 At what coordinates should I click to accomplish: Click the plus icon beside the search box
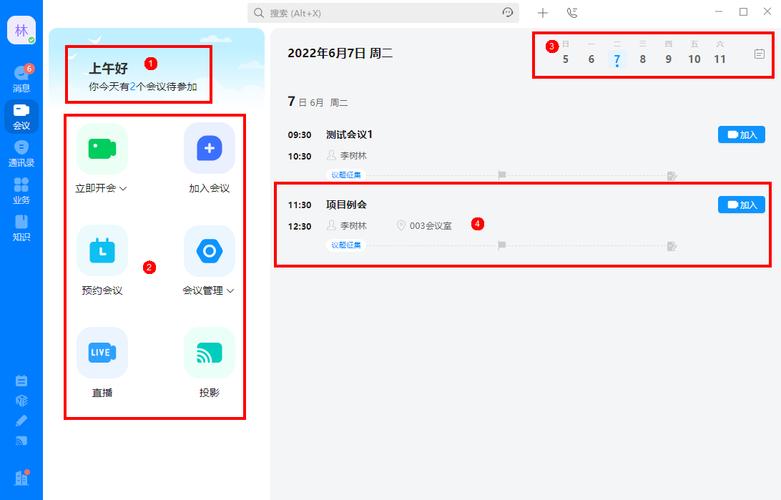coord(543,13)
